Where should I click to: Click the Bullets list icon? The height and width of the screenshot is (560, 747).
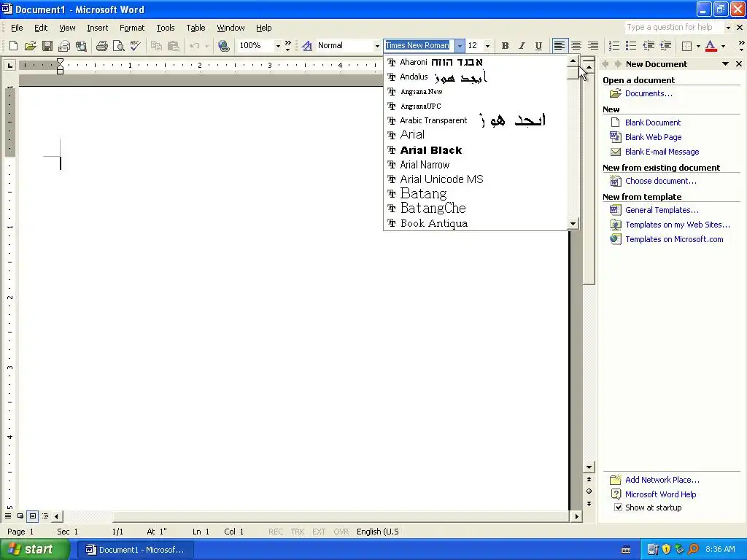click(x=631, y=46)
